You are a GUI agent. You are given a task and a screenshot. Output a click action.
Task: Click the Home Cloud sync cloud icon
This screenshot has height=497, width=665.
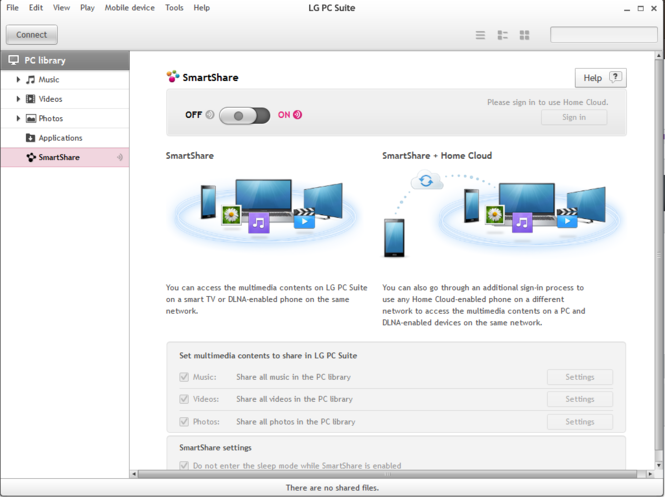tap(427, 181)
